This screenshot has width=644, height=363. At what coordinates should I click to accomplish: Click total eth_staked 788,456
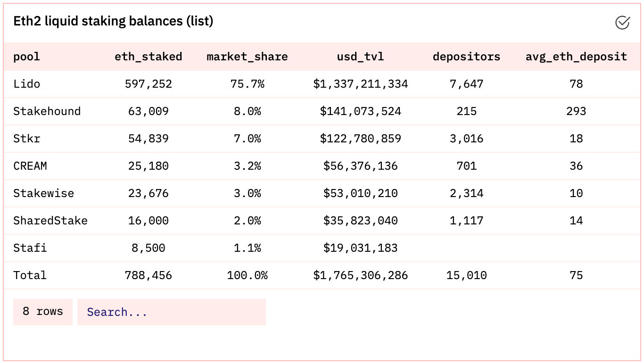[x=149, y=275]
